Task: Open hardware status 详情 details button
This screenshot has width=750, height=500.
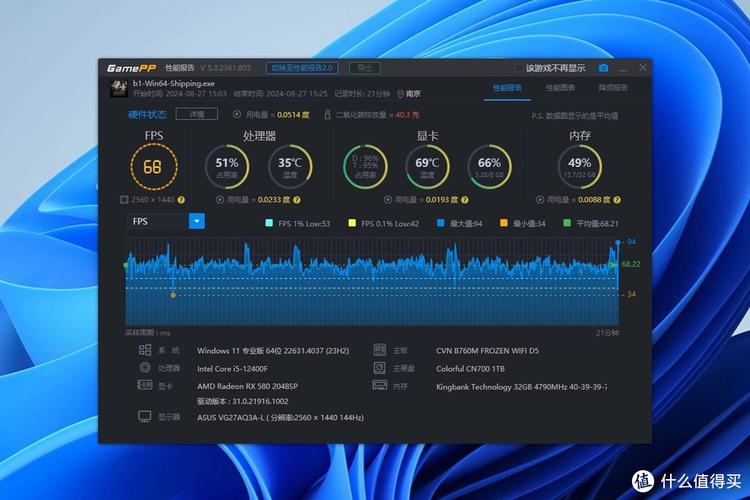Action: (x=197, y=115)
